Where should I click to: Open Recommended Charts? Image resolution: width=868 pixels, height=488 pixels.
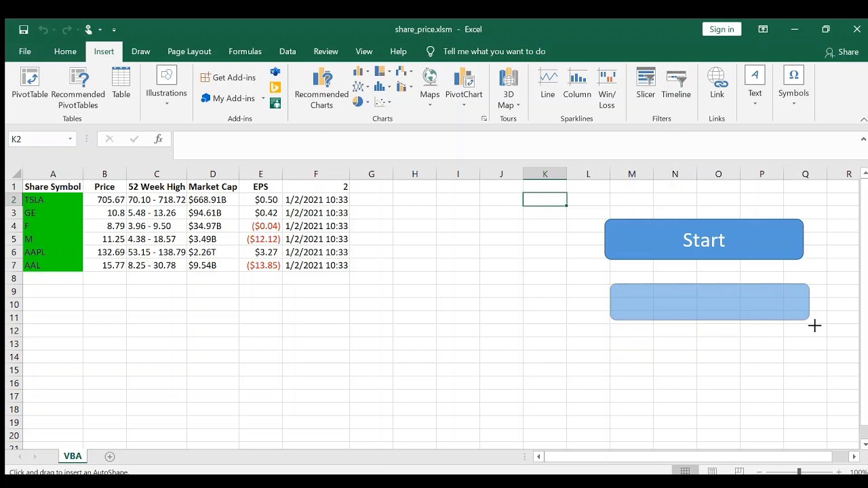tap(321, 88)
